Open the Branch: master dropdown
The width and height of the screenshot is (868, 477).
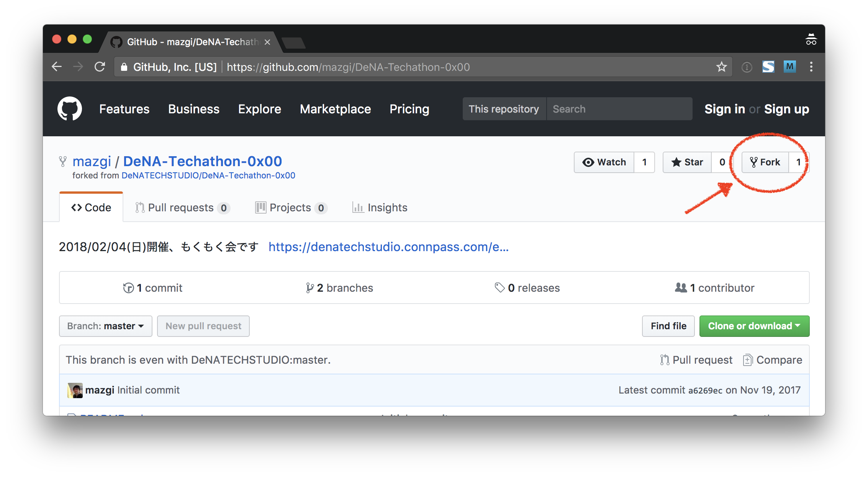pos(105,326)
